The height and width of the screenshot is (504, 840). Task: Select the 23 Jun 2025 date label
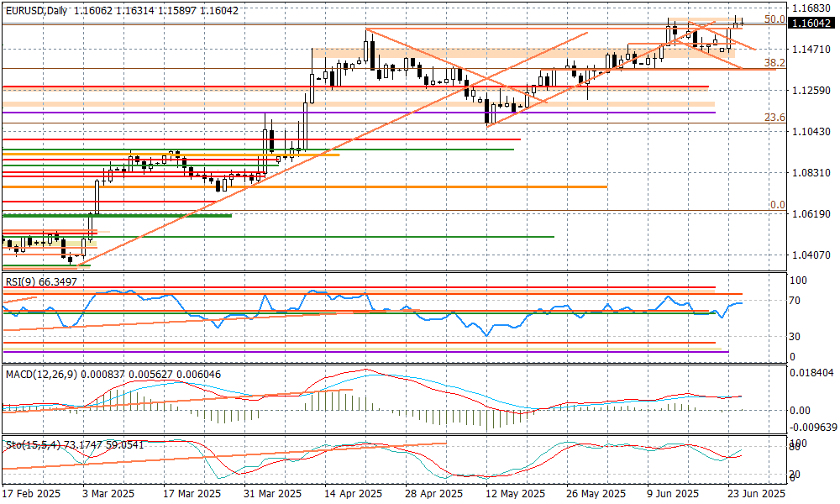pos(756,493)
